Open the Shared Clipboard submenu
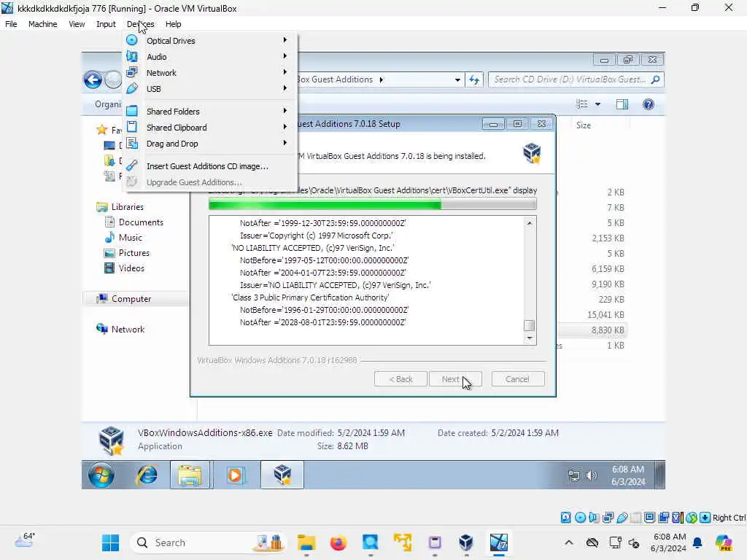 pos(209,128)
